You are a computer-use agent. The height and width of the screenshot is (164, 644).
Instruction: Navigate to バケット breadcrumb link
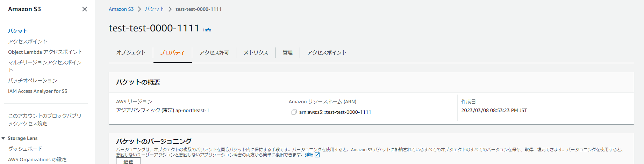point(155,9)
